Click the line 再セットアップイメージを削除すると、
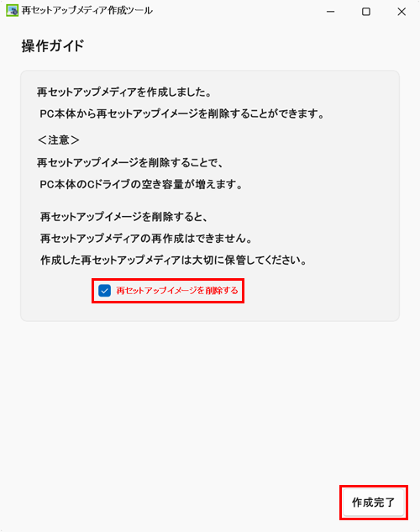 click(124, 217)
